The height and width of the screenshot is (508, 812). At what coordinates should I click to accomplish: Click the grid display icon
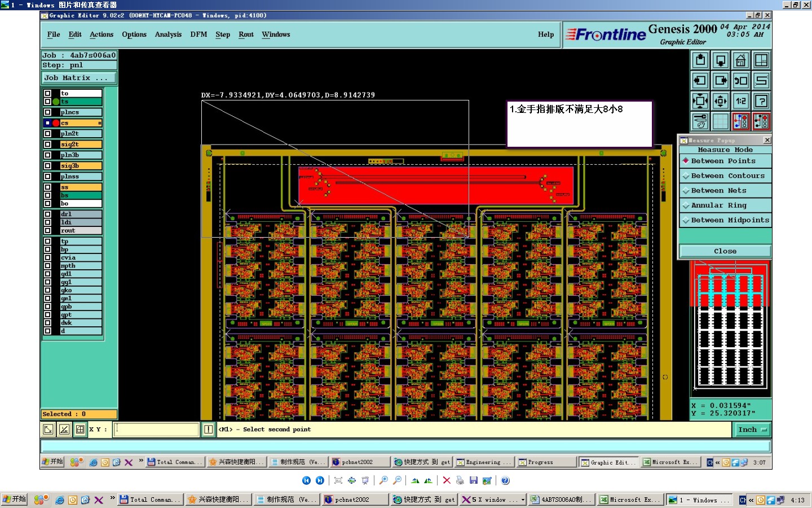[x=720, y=121]
